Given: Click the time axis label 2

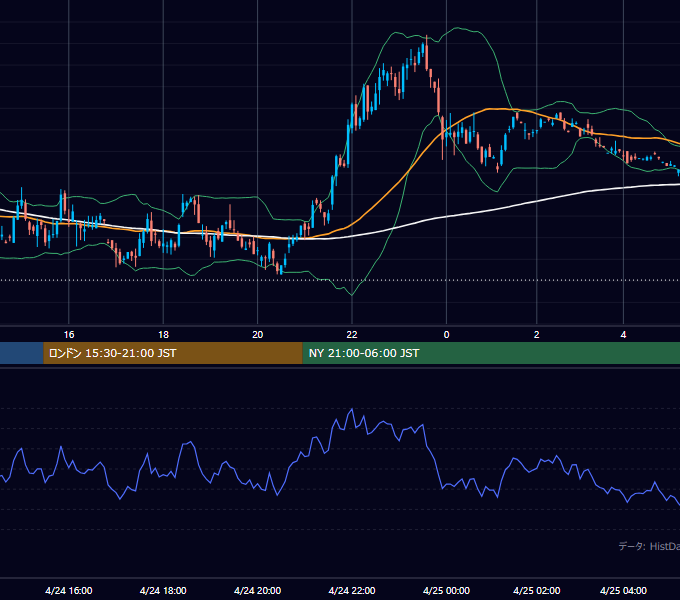Looking at the screenshot, I should [x=536, y=335].
